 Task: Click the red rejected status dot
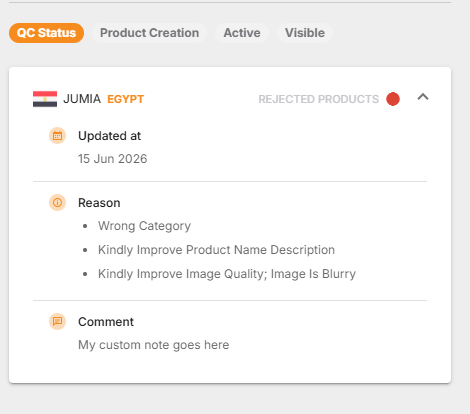point(393,99)
